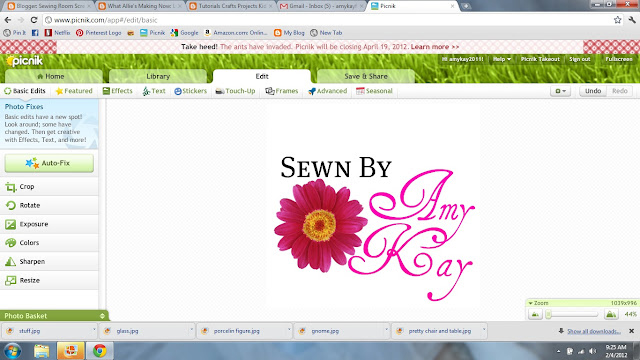Bookmark this page with the star icon
640x360 pixels.
click(x=618, y=20)
